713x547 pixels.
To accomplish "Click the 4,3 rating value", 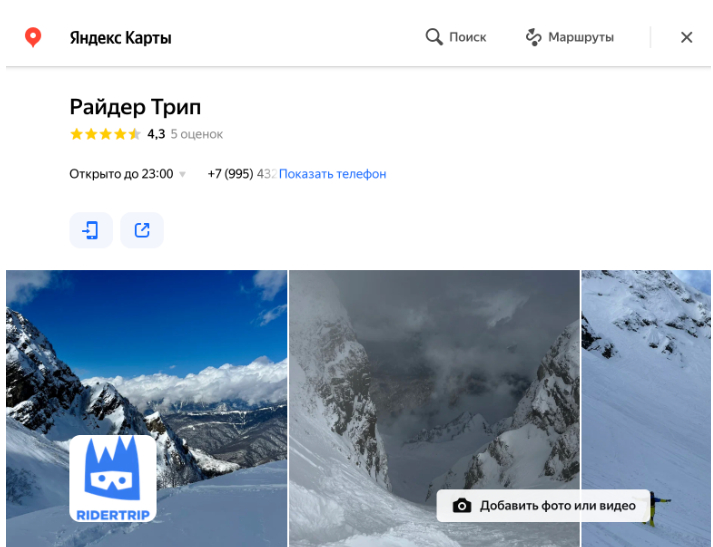I will click(156, 134).
